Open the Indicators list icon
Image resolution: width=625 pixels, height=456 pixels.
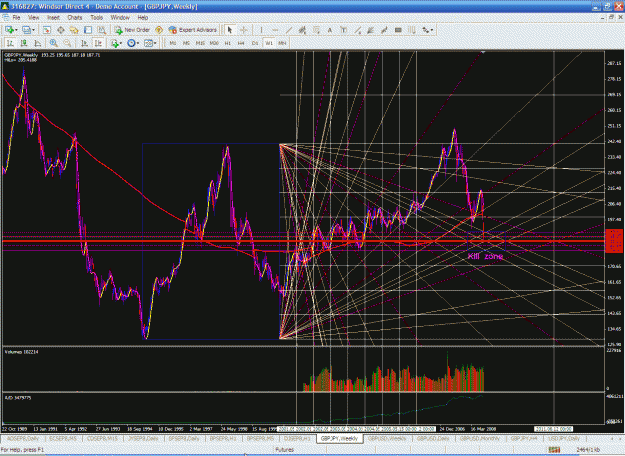coord(115,43)
